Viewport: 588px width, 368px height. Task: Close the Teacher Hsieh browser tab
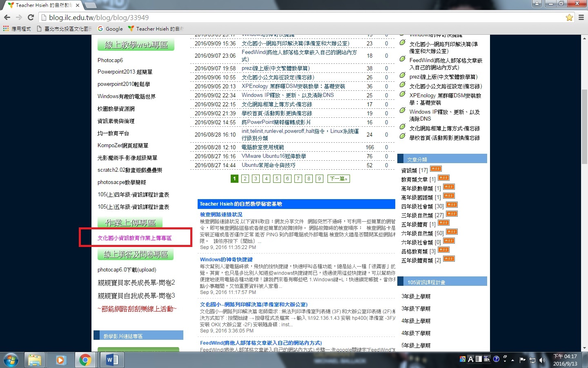coord(77,5)
